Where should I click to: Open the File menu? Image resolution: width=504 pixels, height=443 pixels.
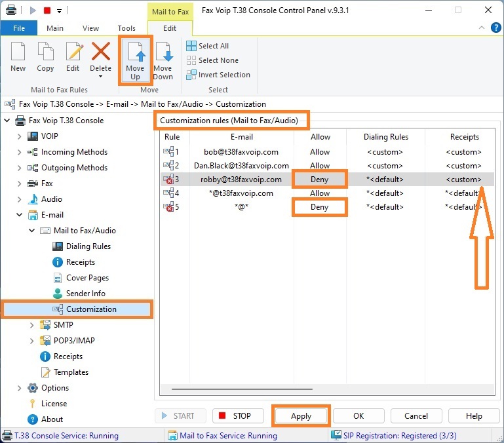coord(19,28)
